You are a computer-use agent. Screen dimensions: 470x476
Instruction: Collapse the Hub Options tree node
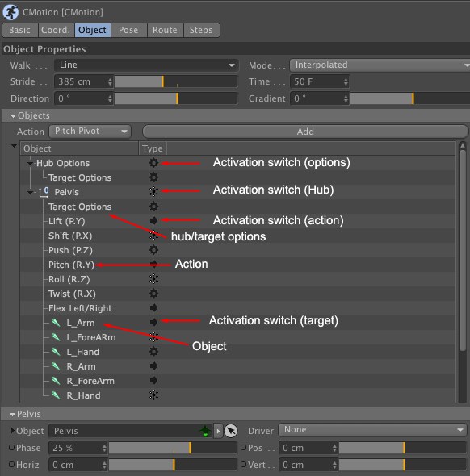click(x=30, y=164)
